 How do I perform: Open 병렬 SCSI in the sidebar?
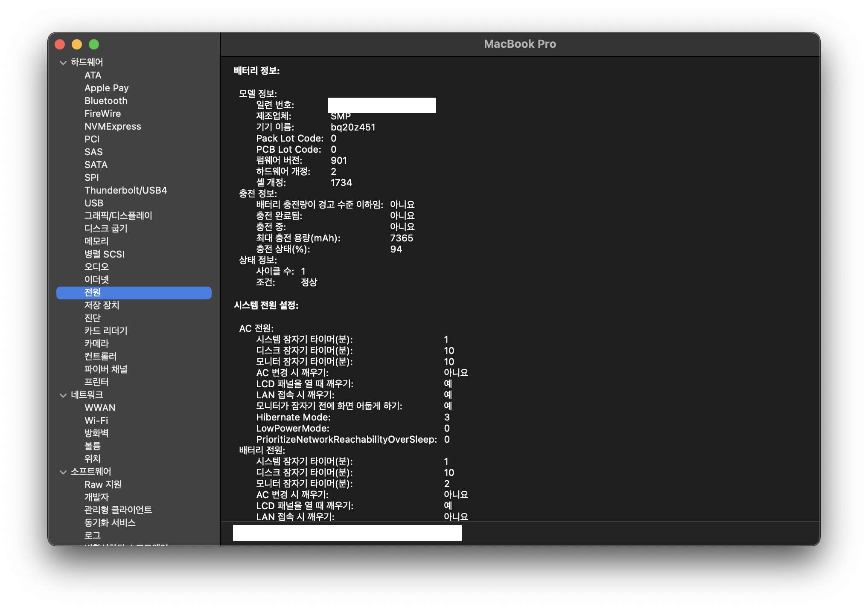coord(105,254)
